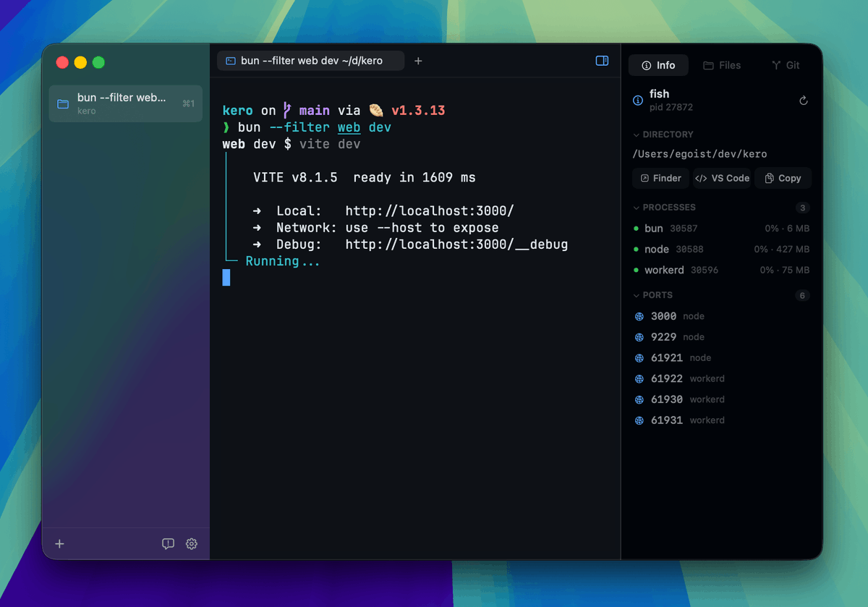Reveal directory with the Finder button

[x=661, y=178]
